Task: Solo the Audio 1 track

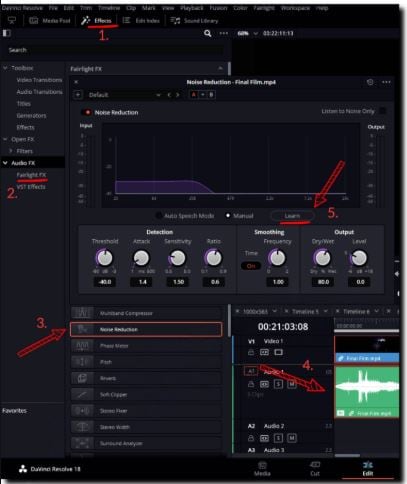Action: click(x=278, y=384)
